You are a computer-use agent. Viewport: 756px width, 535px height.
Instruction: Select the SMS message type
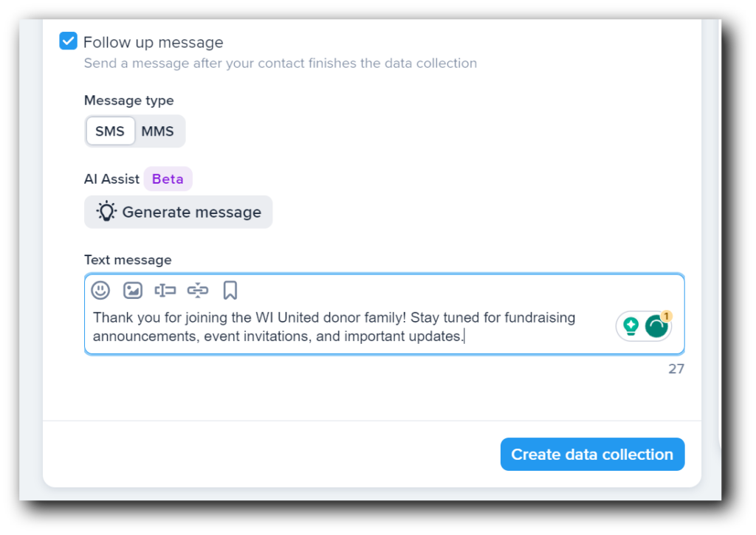coord(110,131)
